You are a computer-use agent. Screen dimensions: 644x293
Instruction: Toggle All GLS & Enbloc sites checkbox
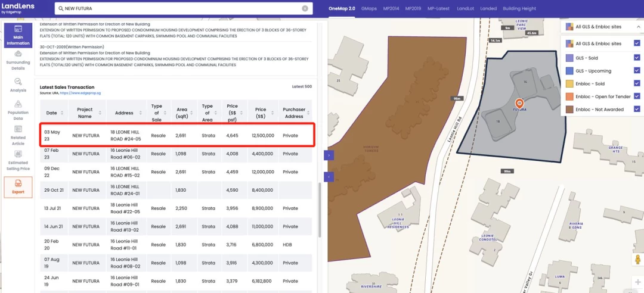click(637, 43)
